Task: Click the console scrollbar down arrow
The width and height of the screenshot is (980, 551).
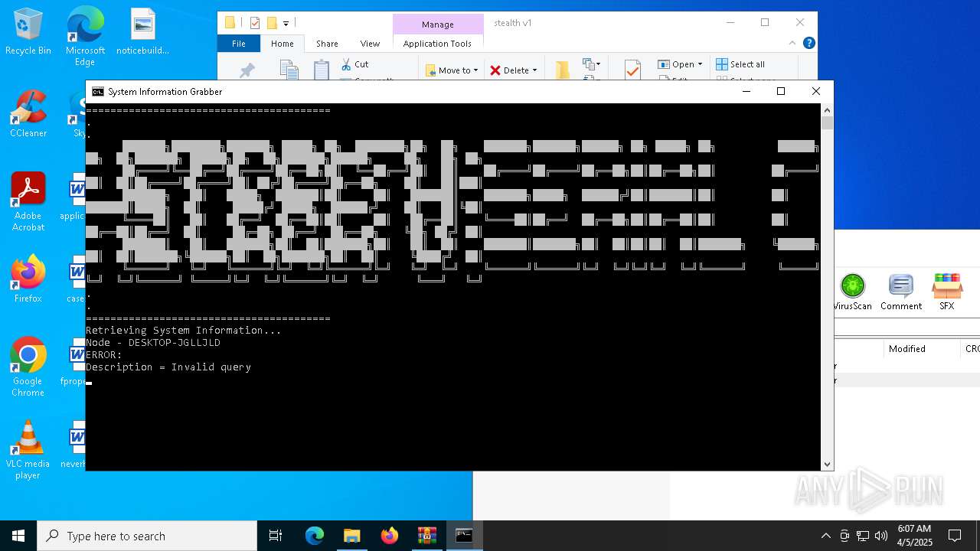Action: tap(827, 465)
